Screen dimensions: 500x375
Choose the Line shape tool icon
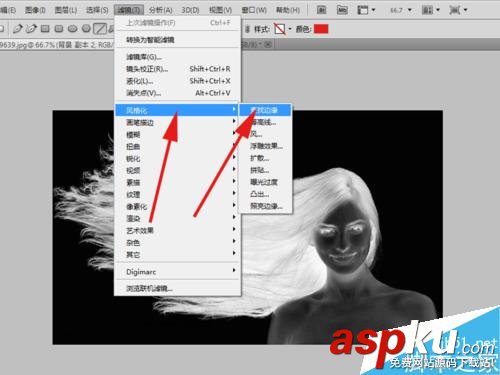point(100,29)
